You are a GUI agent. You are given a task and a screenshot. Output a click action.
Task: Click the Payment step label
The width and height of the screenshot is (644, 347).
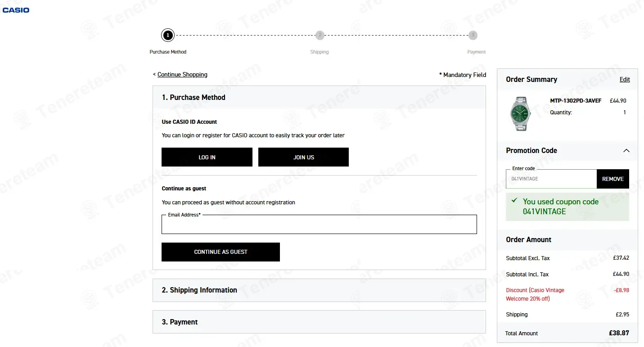click(476, 52)
